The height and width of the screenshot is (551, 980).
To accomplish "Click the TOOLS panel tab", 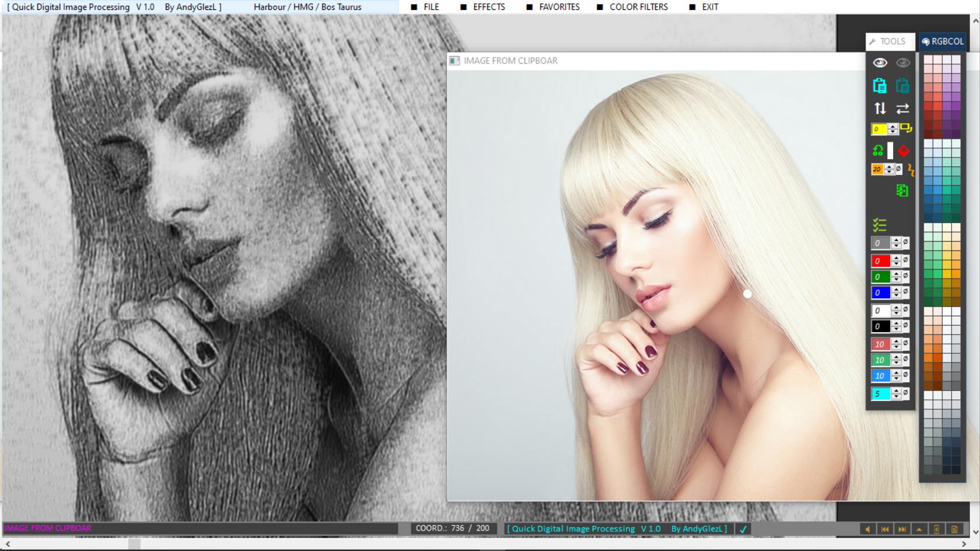I will coord(890,41).
